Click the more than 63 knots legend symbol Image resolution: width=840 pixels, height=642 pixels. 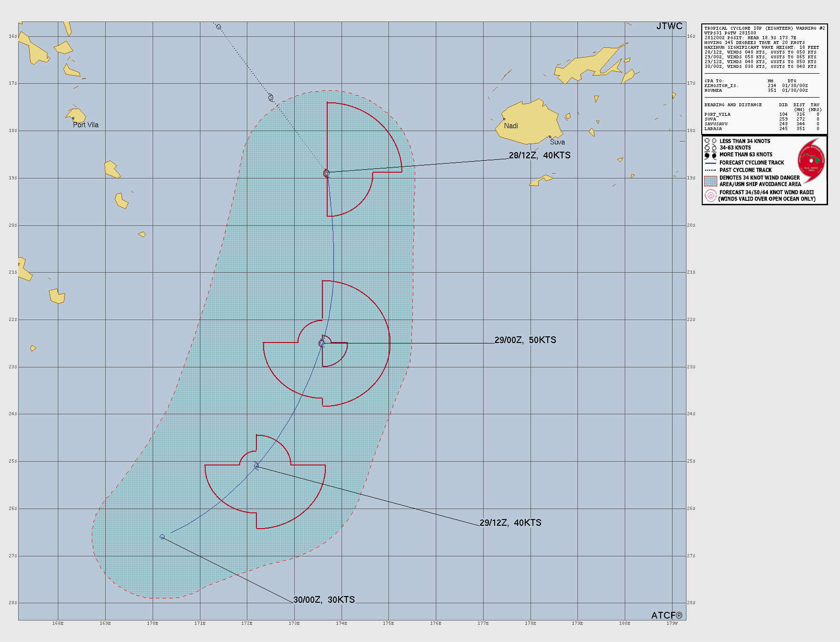(x=710, y=155)
